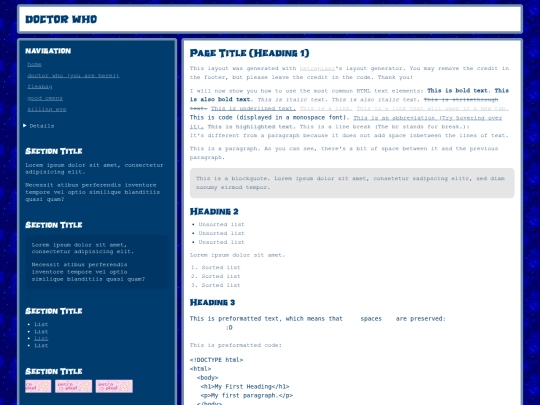Image resolution: width=540 pixels, height=405 pixels.
Task: Visit the 'killing eve' navigation link
Action: pyautogui.click(x=47, y=109)
